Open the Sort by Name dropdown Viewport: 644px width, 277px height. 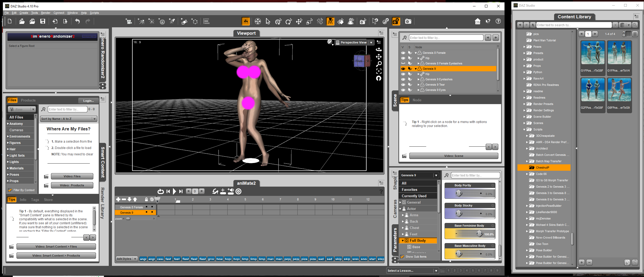pos(68,119)
